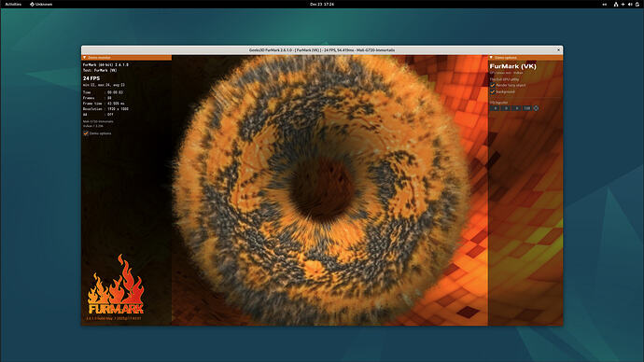The image size is (644, 362).
Task: Click the network icon in system tray
Action: [616, 4]
